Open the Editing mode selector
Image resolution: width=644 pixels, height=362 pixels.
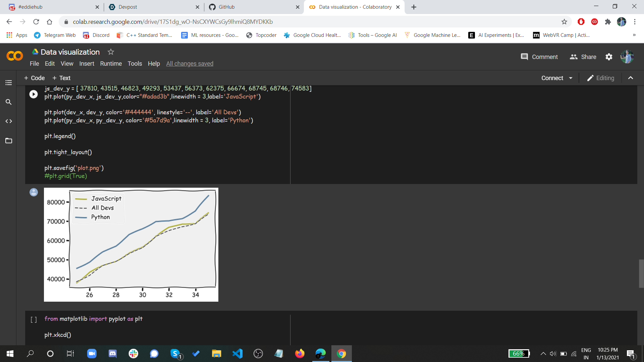coord(600,78)
